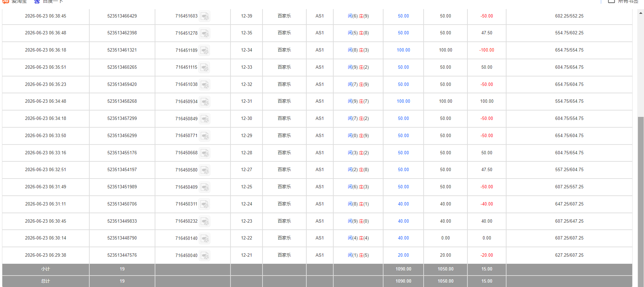Open video replay icon for round 716450140

pos(205,238)
